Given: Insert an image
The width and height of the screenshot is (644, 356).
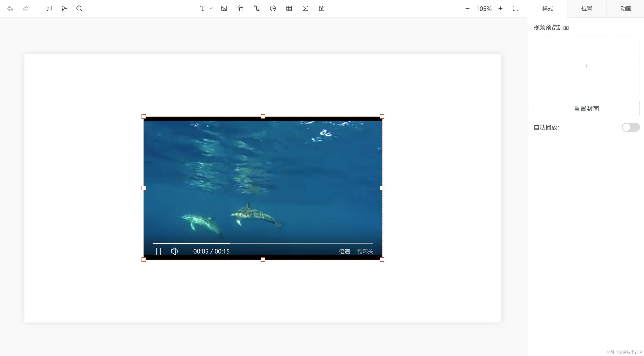Looking at the screenshot, I should coord(224,9).
